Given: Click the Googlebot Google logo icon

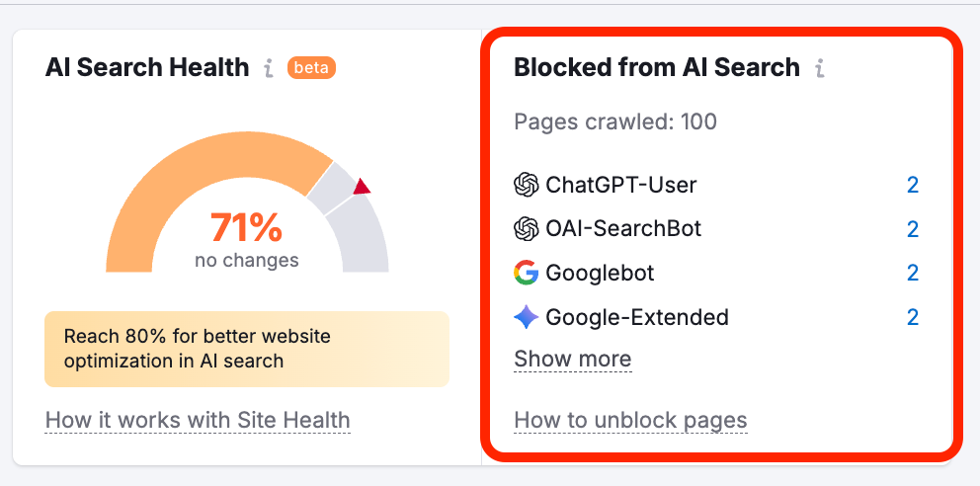Looking at the screenshot, I should click(527, 273).
